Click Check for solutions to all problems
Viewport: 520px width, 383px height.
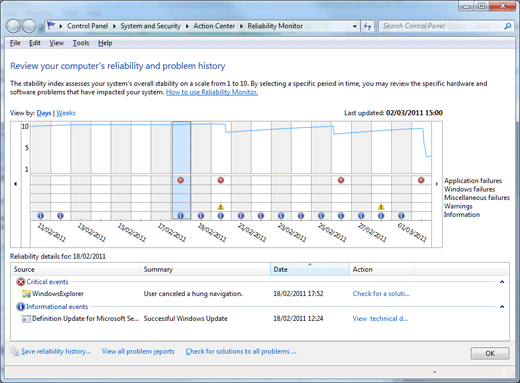pyautogui.click(x=241, y=351)
